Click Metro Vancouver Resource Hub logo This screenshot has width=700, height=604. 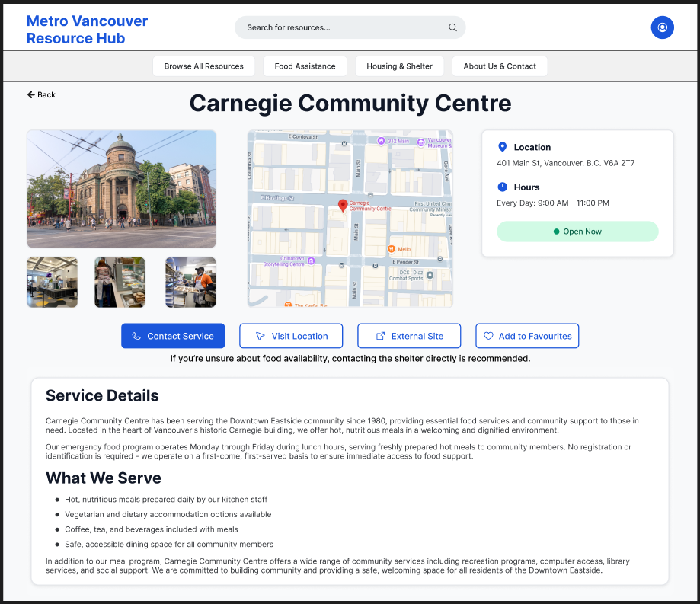[x=87, y=30]
